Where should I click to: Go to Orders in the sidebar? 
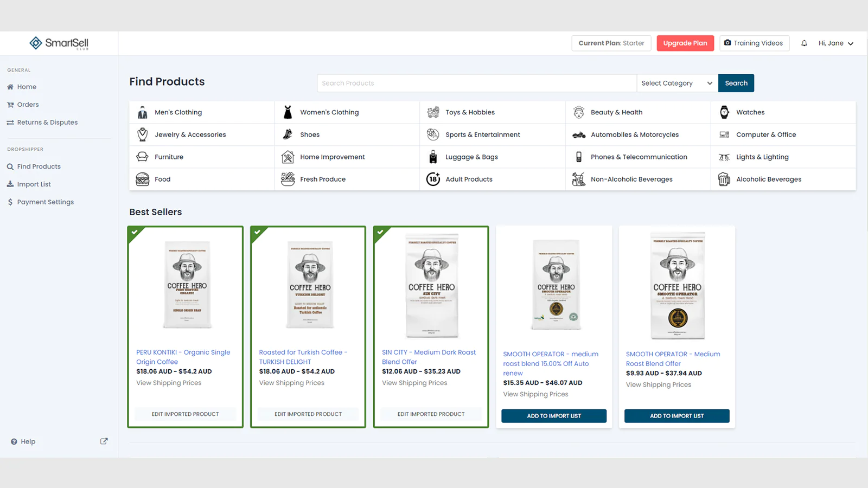[28, 105]
